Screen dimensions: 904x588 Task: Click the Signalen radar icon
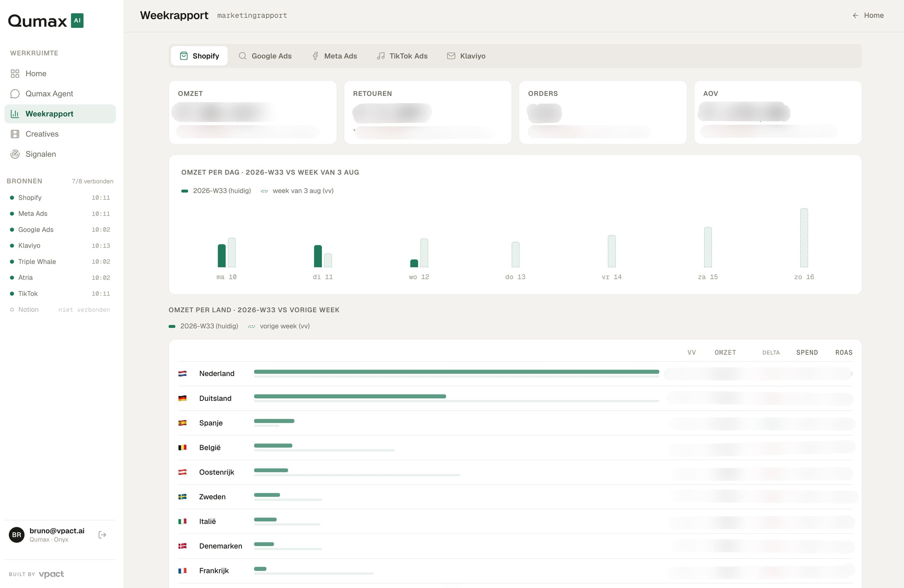tap(15, 154)
